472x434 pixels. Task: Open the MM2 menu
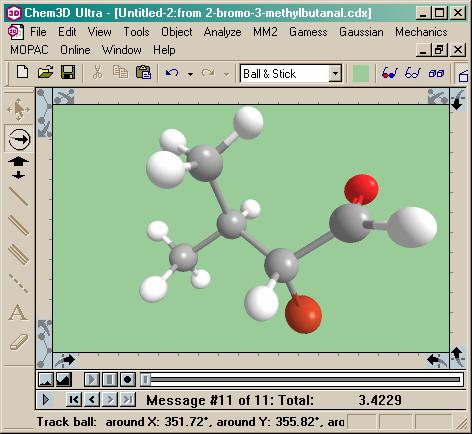265,32
